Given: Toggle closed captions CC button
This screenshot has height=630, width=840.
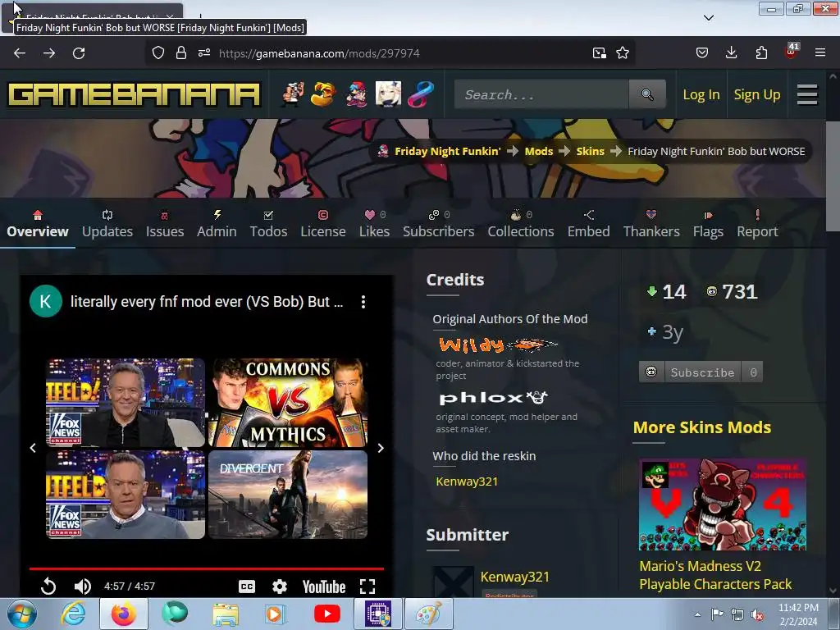Looking at the screenshot, I should (x=246, y=587).
